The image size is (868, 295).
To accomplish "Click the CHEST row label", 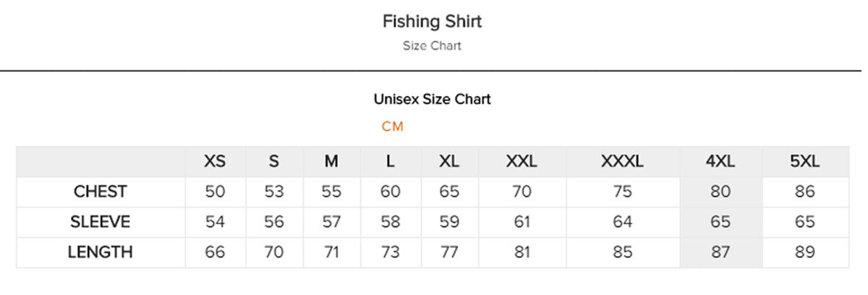I will (x=100, y=192).
